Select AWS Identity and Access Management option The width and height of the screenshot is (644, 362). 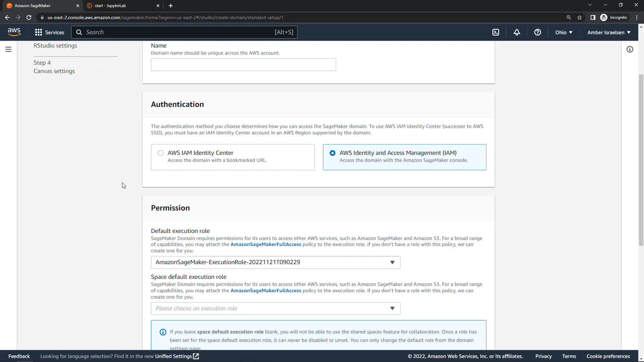[332, 153]
